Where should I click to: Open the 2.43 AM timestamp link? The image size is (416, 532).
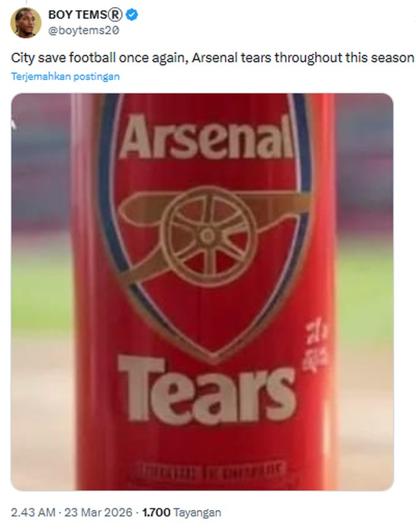pyautogui.click(x=33, y=512)
